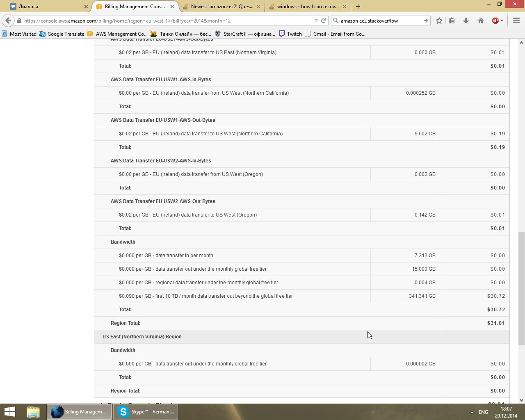Open the downloads arrow icon
The width and height of the screenshot is (525, 420).
click(x=466, y=21)
